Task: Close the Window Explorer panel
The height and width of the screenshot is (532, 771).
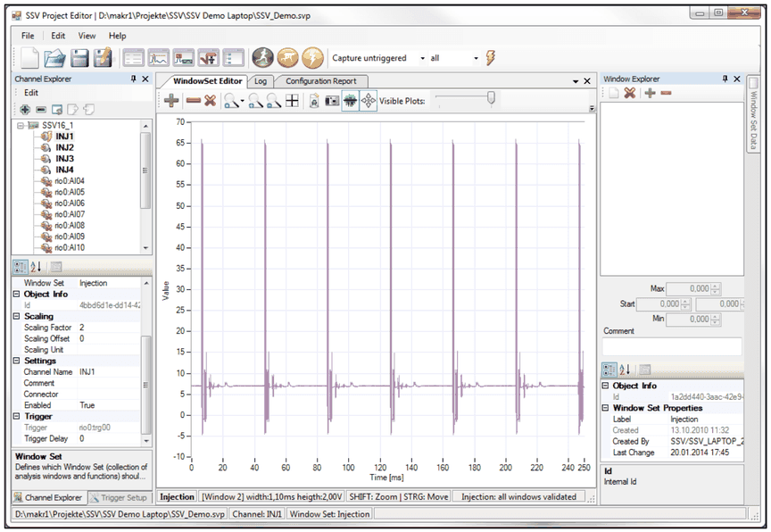Action: click(736, 79)
